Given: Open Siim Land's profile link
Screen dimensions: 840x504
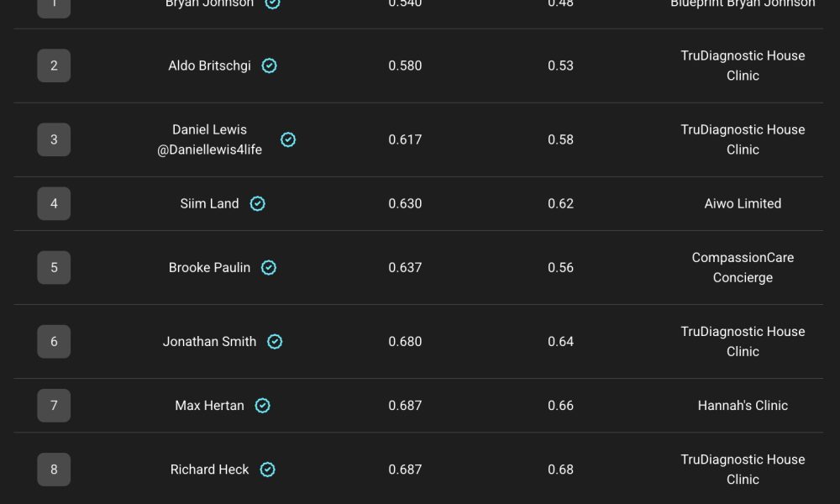Looking at the screenshot, I should 209,203.
